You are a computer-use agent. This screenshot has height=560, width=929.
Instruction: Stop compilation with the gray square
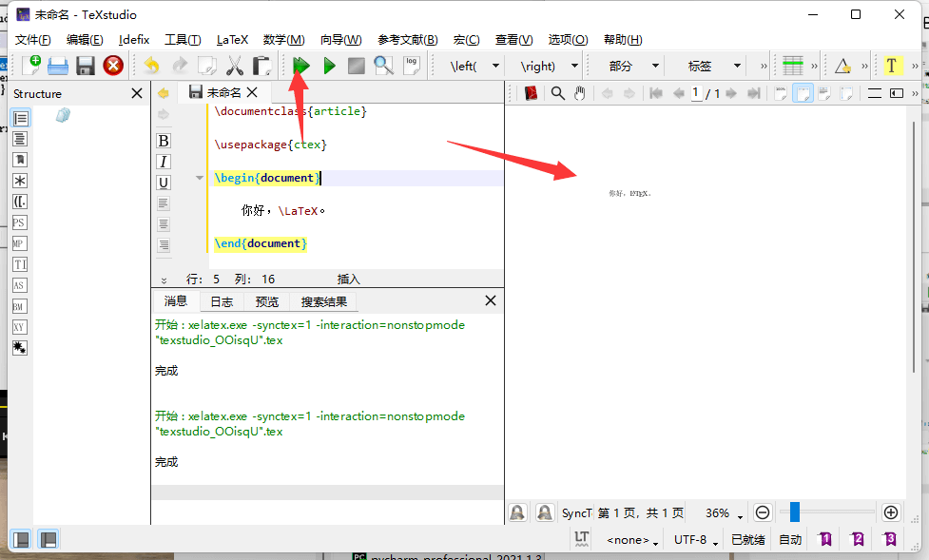(x=356, y=66)
